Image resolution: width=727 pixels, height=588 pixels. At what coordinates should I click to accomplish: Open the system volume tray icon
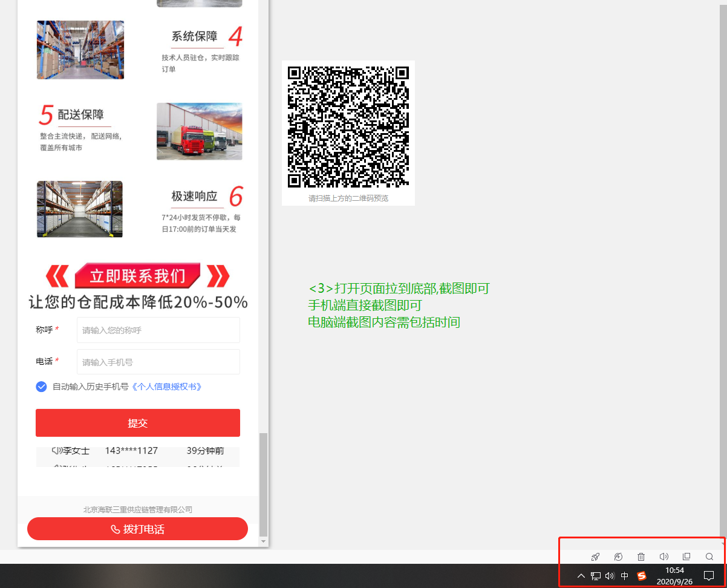coord(610,576)
